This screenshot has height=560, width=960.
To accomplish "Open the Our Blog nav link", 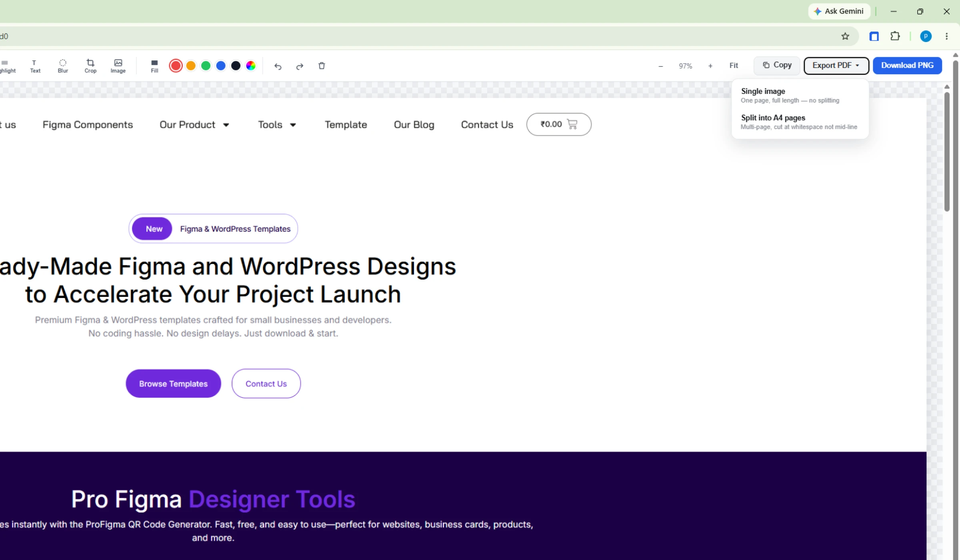I will [x=414, y=125].
